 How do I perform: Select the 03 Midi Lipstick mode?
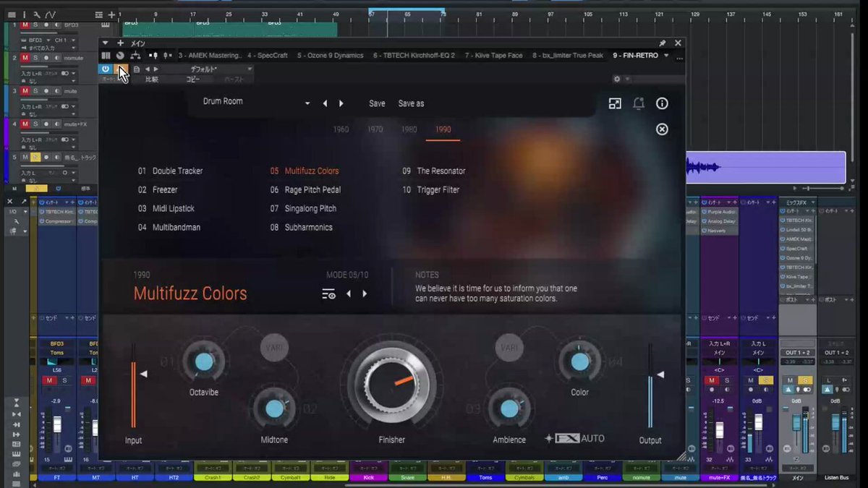[x=166, y=209]
